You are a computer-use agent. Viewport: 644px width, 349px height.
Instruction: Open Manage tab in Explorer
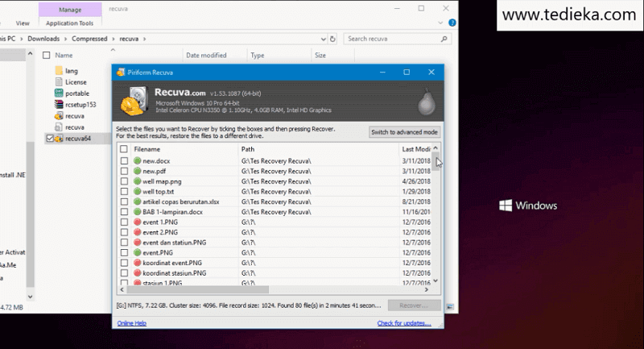70,10
